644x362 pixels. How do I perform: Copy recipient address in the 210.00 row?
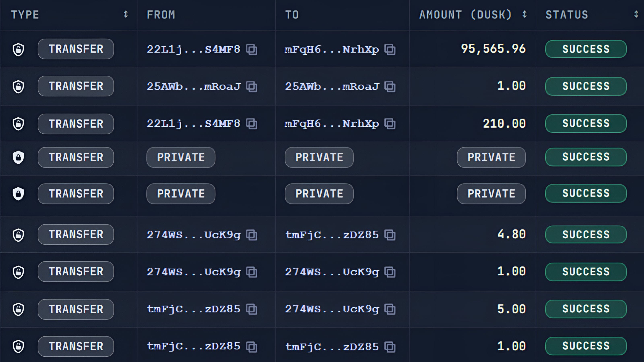coord(390,124)
